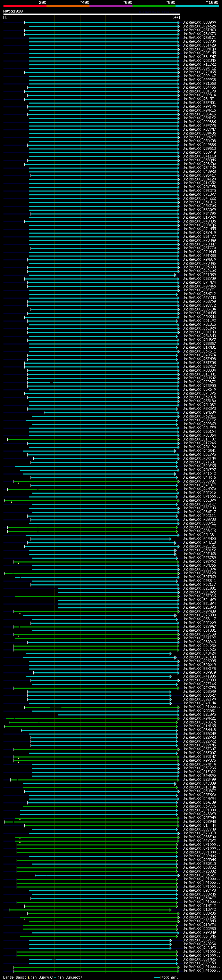The height and width of the screenshot is (980, 222).
Task: Select the UniRef100_Q8L5T1 label
Action: point(199,99)
